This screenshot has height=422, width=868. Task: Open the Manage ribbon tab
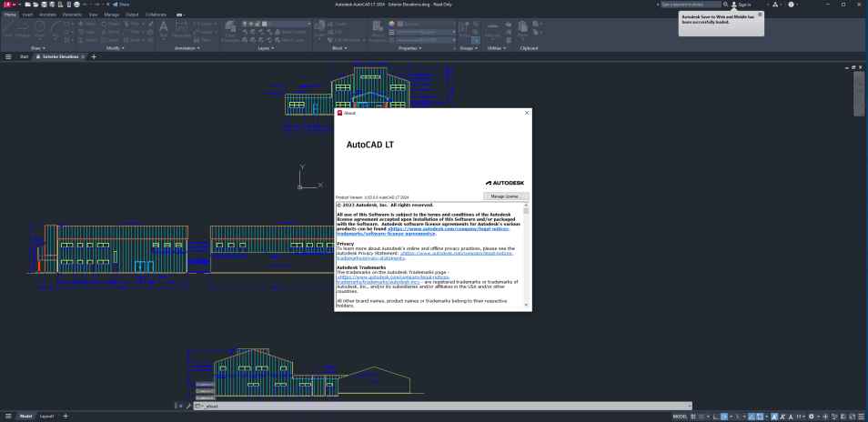tap(111, 15)
